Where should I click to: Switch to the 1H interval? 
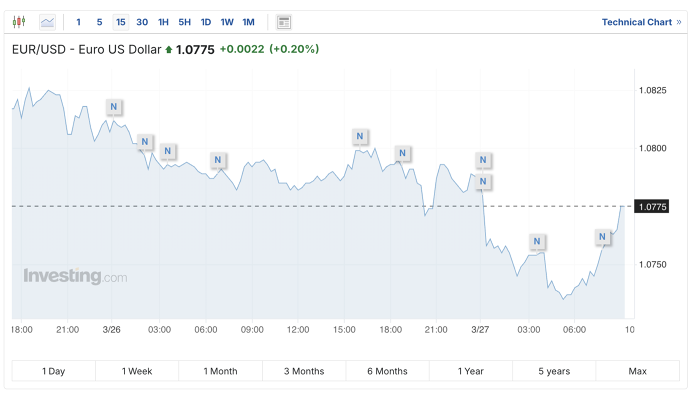(163, 22)
